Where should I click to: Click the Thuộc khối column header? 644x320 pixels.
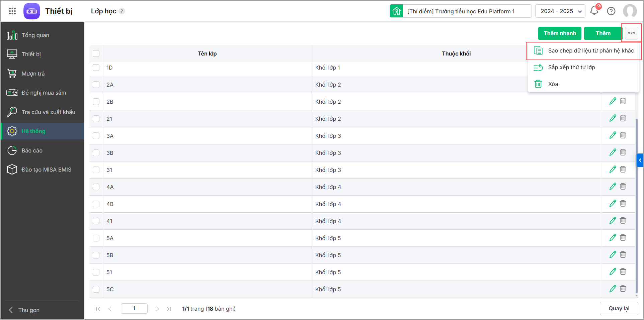coord(456,54)
